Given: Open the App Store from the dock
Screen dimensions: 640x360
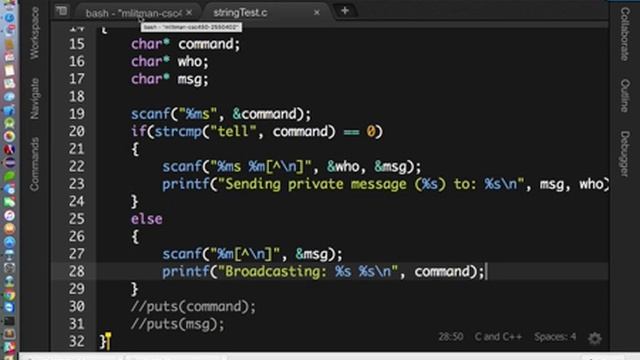Looking at the screenshot, I should (x=9, y=242).
